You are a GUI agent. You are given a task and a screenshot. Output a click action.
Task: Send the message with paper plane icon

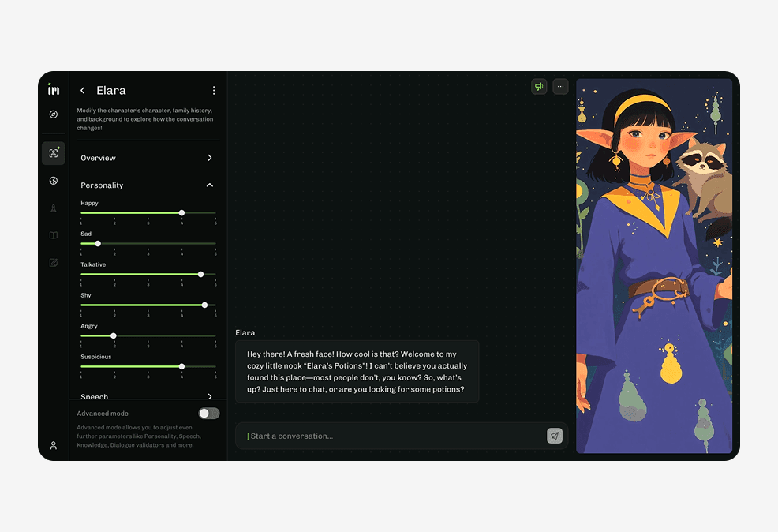[555, 436]
